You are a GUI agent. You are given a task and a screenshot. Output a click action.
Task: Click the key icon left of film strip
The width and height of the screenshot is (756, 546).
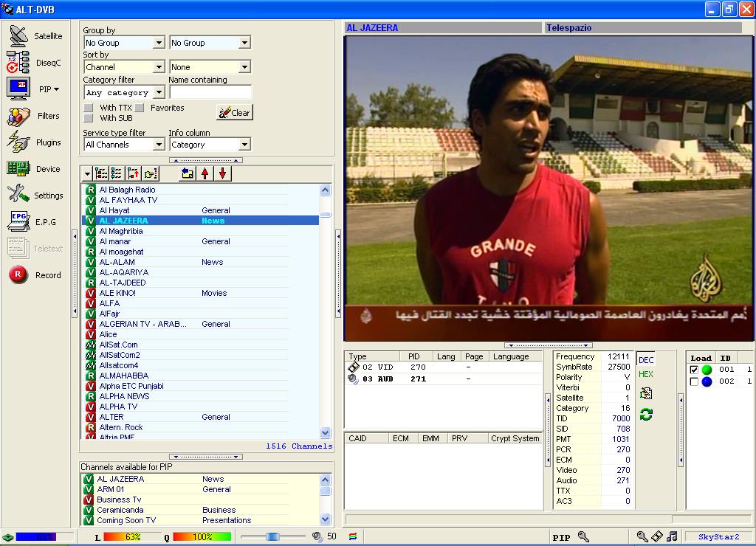click(642, 536)
